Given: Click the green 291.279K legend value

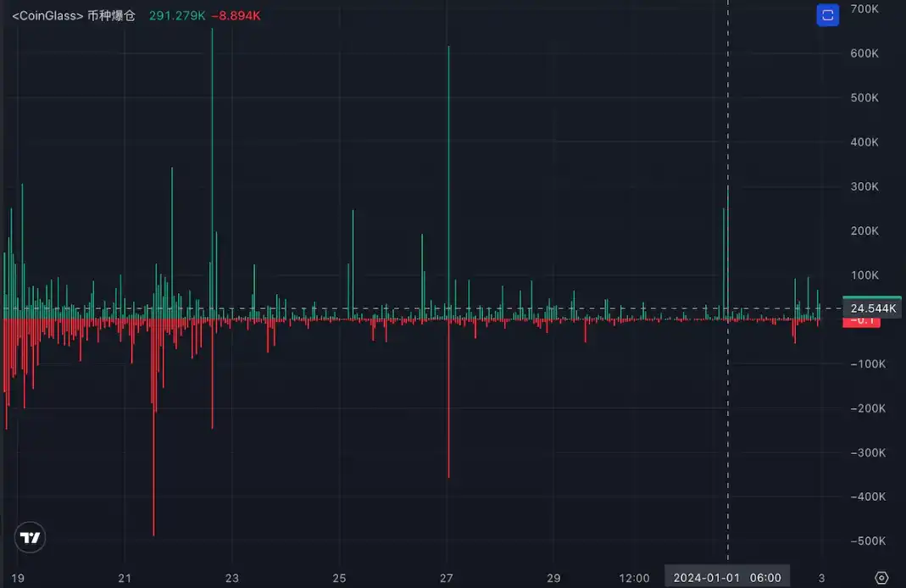Looking at the screenshot, I should 176,15.
